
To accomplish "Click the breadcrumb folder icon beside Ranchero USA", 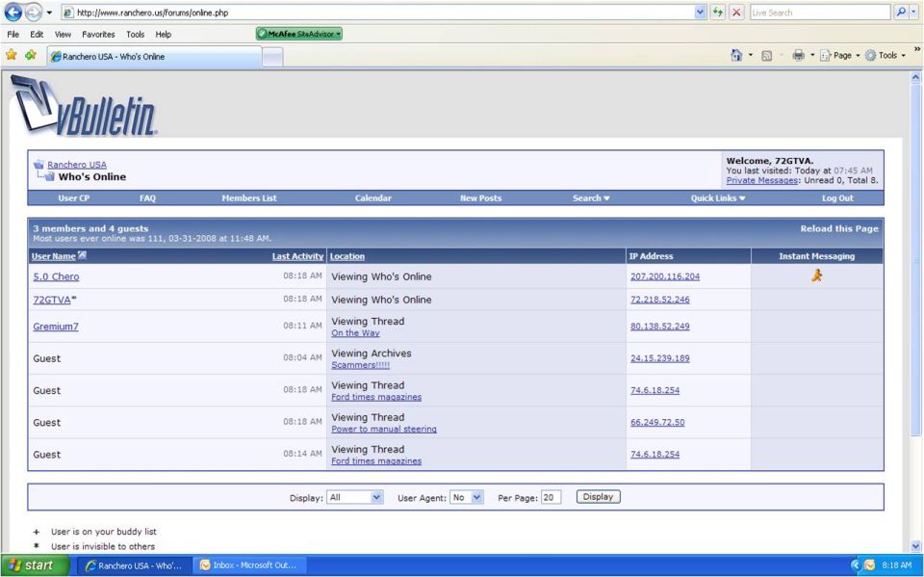I will [38, 165].
